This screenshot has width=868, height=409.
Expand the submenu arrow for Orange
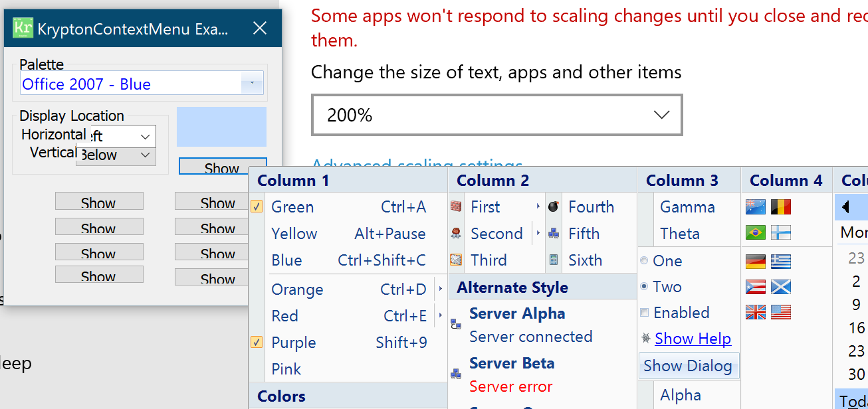point(440,289)
